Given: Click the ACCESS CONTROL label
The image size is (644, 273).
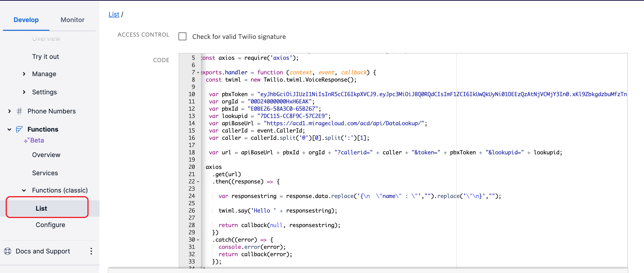Looking at the screenshot, I should (x=143, y=35).
